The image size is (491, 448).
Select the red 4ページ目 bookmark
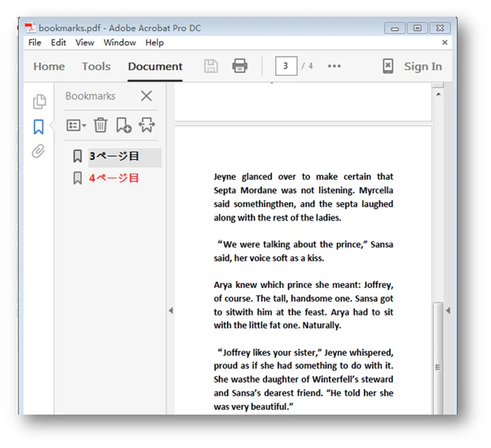[x=114, y=177]
